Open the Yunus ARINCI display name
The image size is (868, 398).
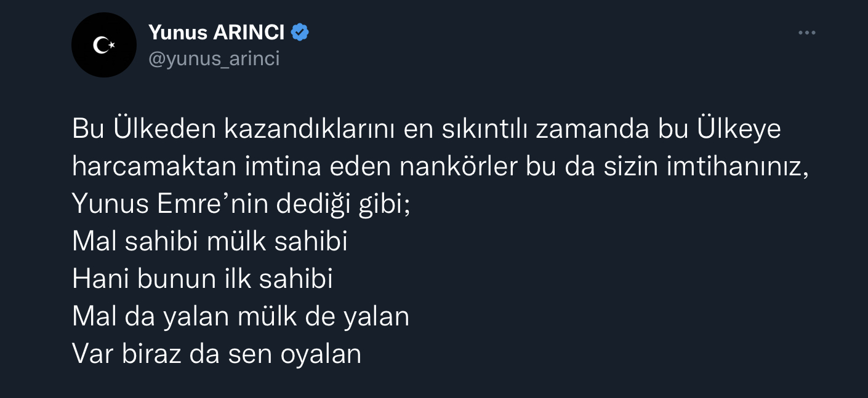pos(217,33)
